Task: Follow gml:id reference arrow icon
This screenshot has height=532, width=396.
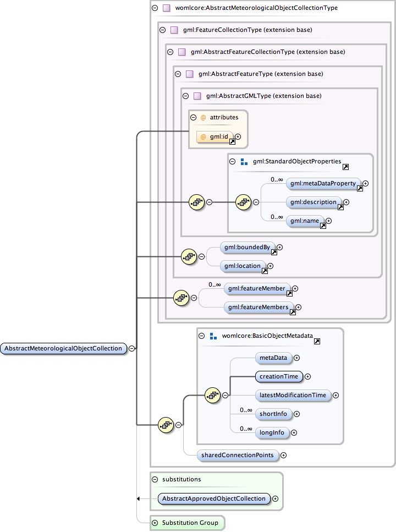Action: tap(232, 142)
